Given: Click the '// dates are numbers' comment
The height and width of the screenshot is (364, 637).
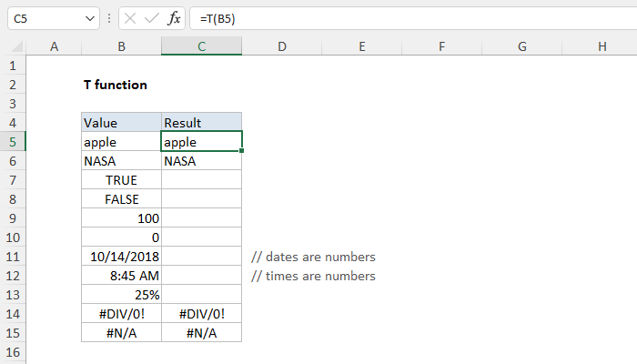Looking at the screenshot, I should 313,257.
